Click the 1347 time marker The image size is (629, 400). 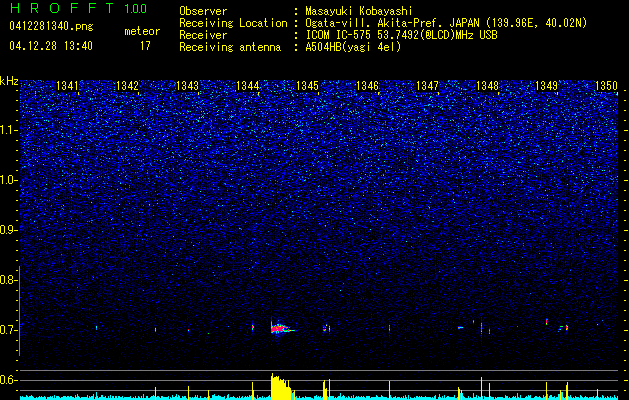pos(427,86)
